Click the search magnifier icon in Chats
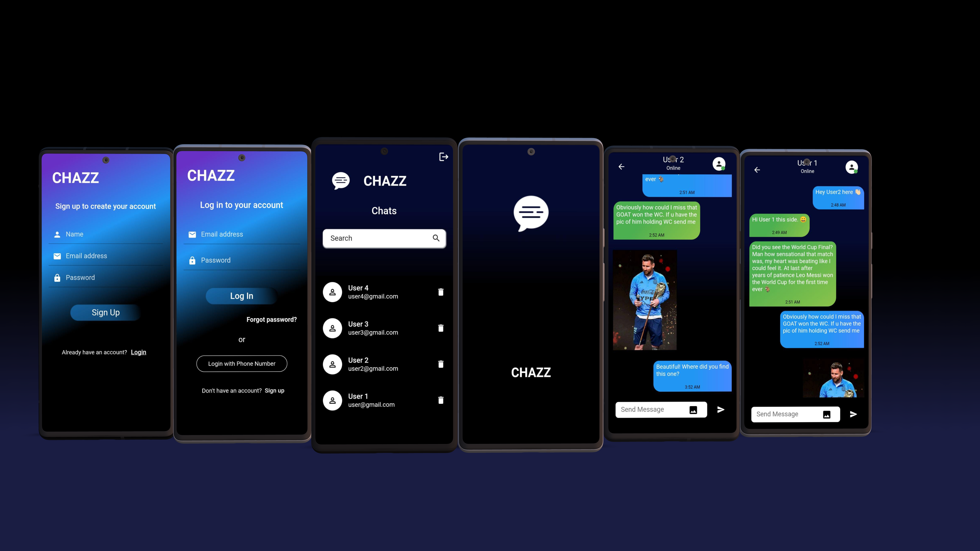The image size is (980, 551). click(436, 238)
